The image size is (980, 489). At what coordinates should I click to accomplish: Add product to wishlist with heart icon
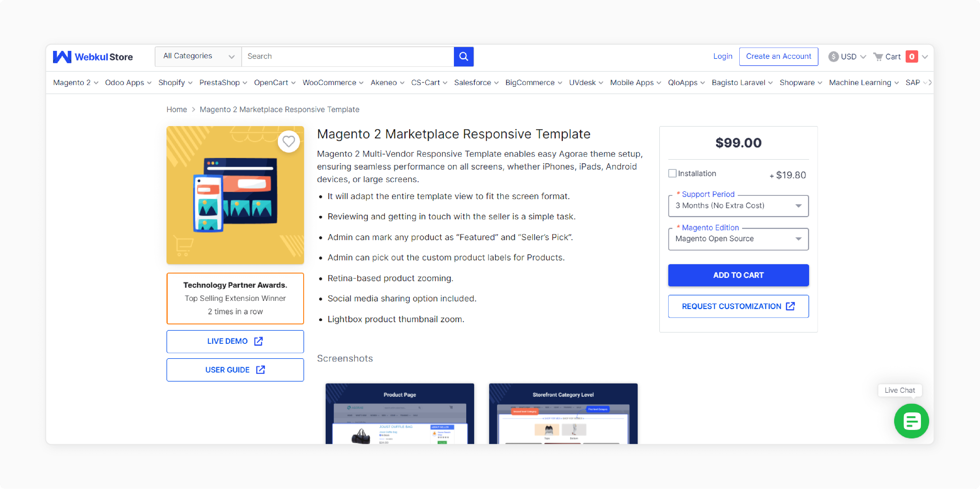click(288, 142)
